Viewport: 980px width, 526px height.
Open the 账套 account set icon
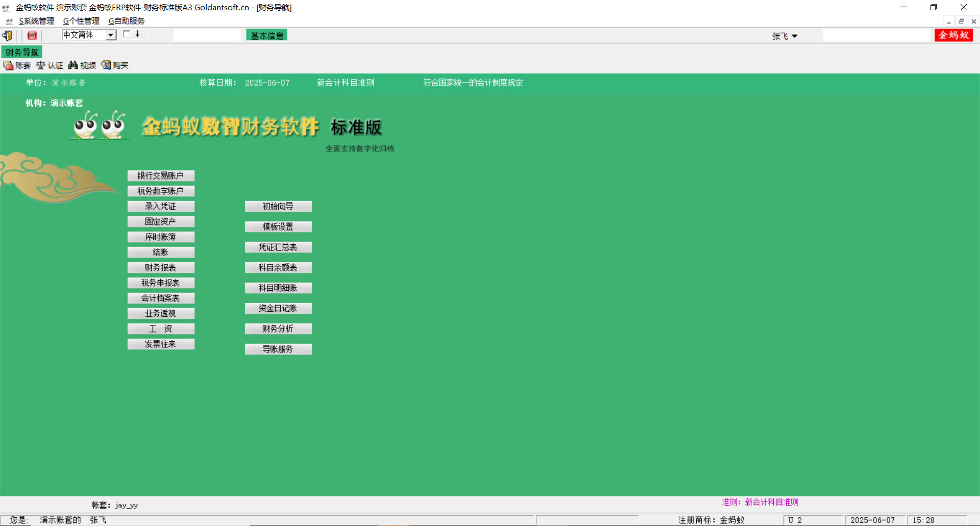pyautogui.click(x=8, y=65)
